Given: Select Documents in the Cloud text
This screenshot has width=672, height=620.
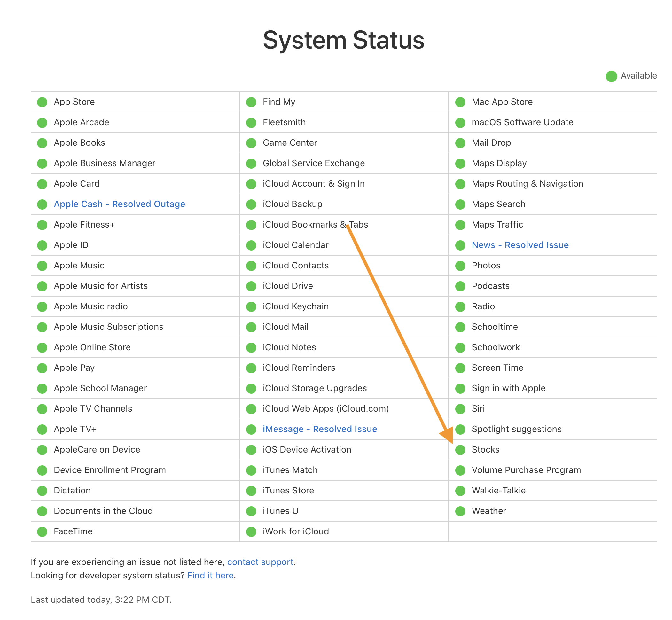Looking at the screenshot, I should [x=103, y=511].
